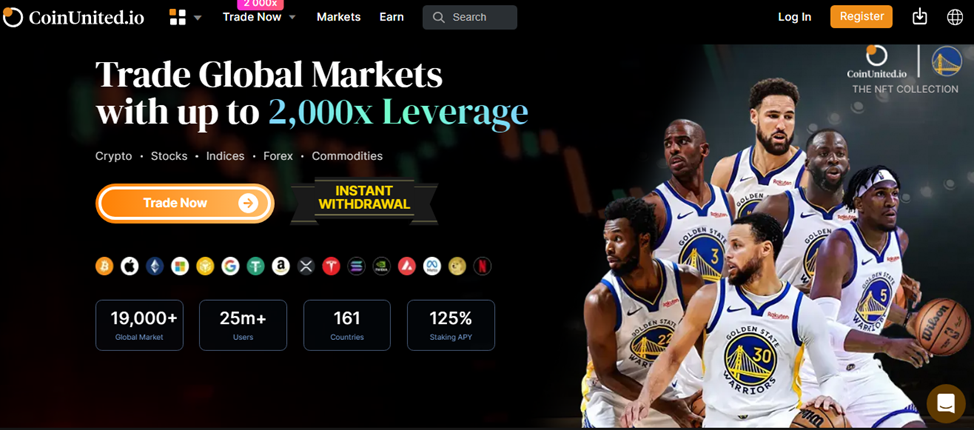Select the Apple stock icon
This screenshot has width=974, height=430.
[129, 267]
